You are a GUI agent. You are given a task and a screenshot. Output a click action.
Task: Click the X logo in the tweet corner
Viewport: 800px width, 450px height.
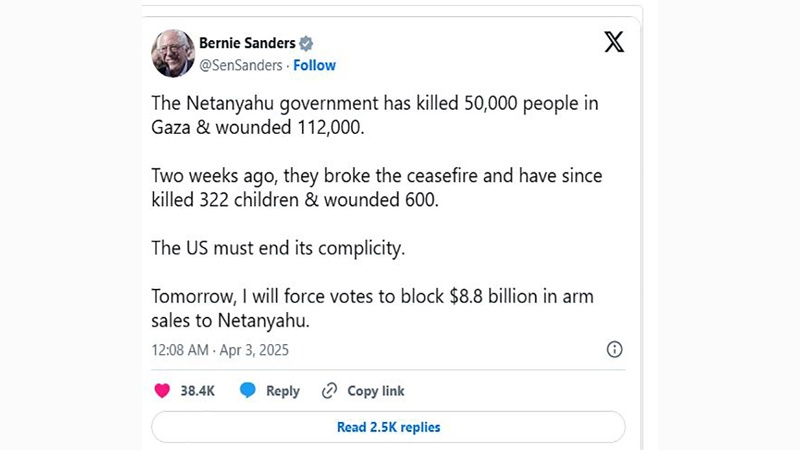point(615,42)
